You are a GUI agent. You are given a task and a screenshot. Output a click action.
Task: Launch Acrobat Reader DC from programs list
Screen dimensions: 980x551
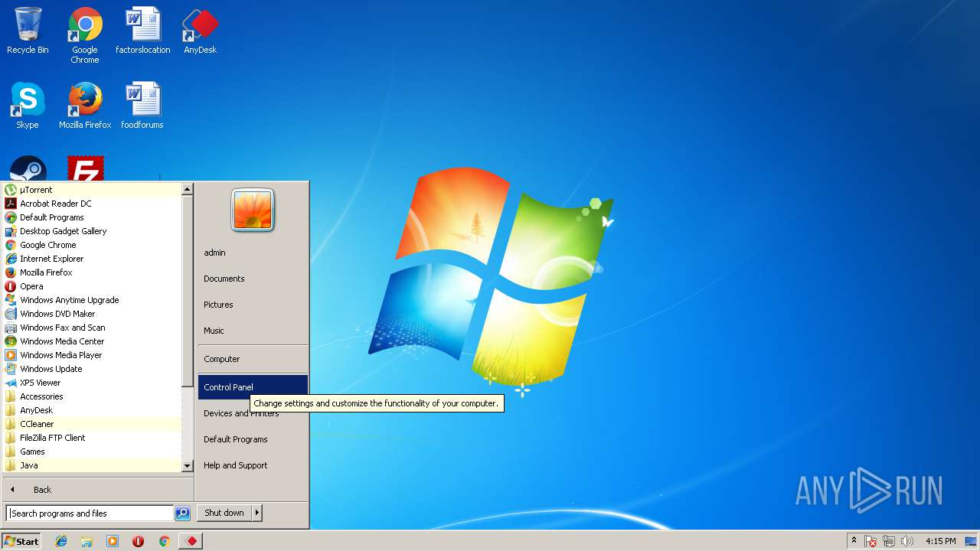coord(92,204)
